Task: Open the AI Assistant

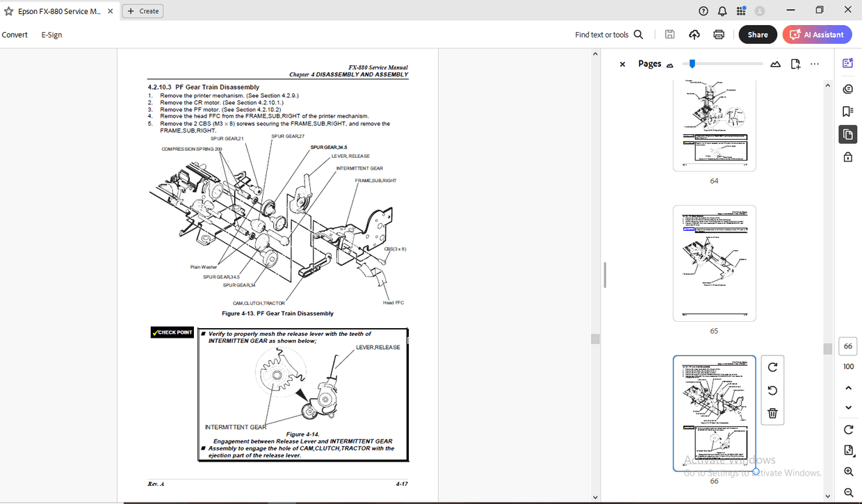Action: (818, 35)
